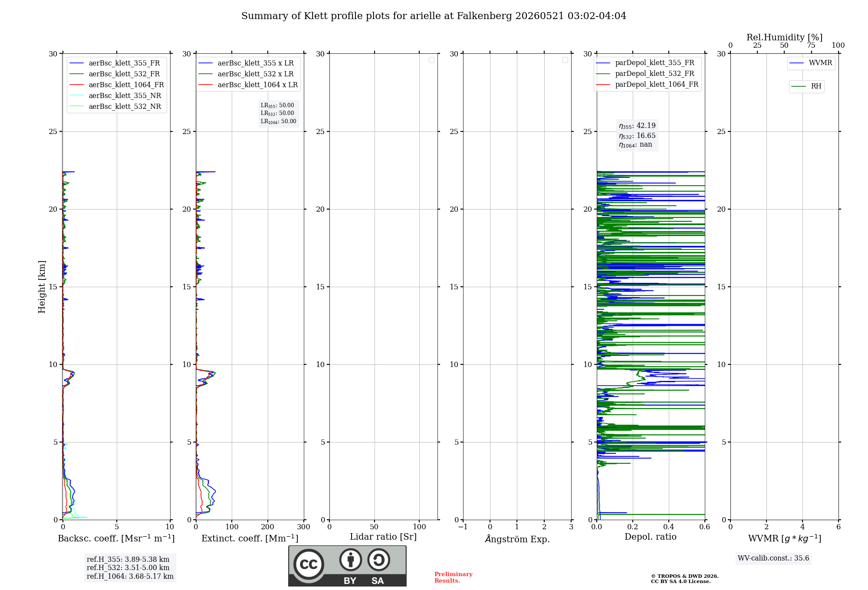Click the WV-calib.const.: 35.6 label

773,558
